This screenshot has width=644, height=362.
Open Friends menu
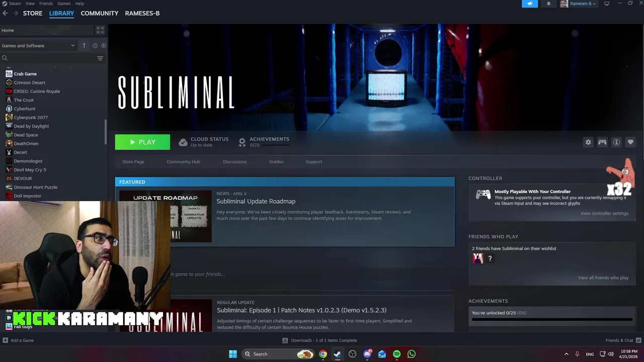[x=46, y=4]
